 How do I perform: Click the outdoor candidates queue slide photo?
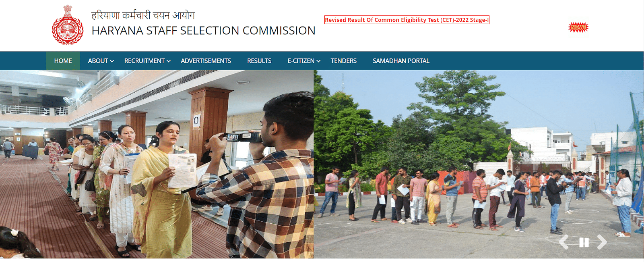pyautogui.click(x=479, y=164)
